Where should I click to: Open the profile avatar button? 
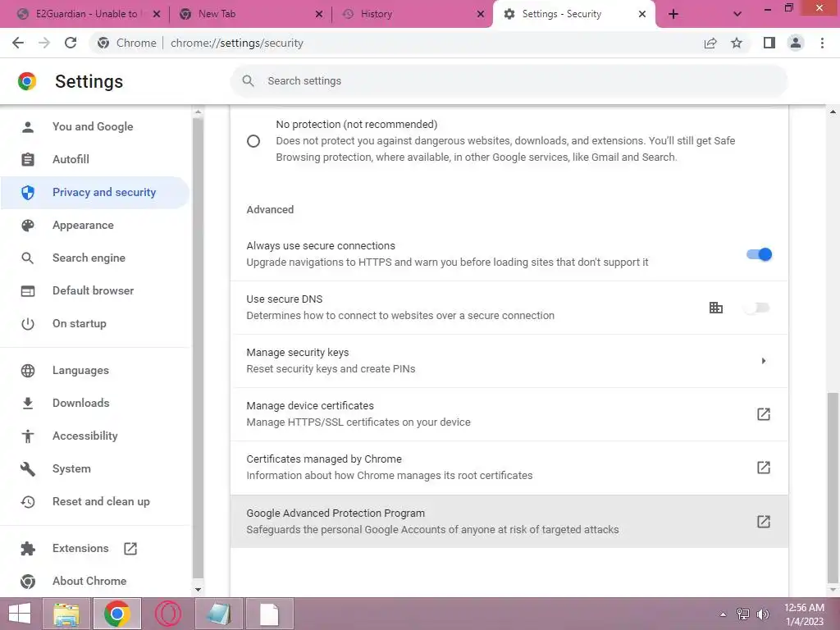[x=796, y=43]
